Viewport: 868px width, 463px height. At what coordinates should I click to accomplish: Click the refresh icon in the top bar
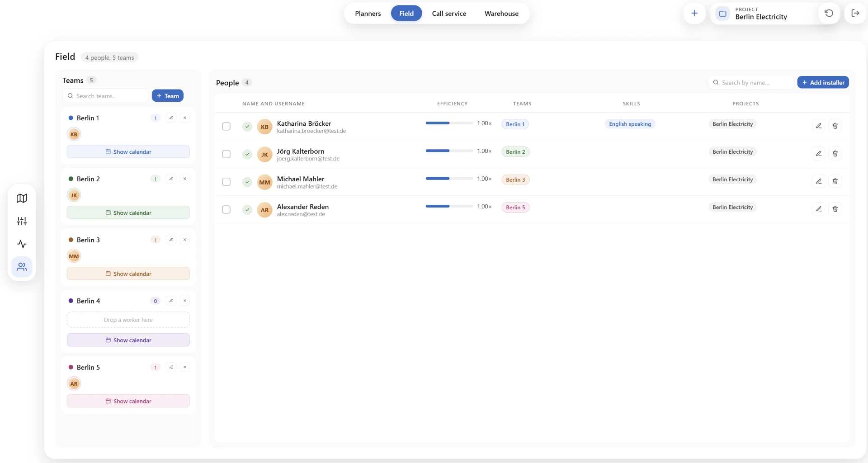[x=829, y=13]
